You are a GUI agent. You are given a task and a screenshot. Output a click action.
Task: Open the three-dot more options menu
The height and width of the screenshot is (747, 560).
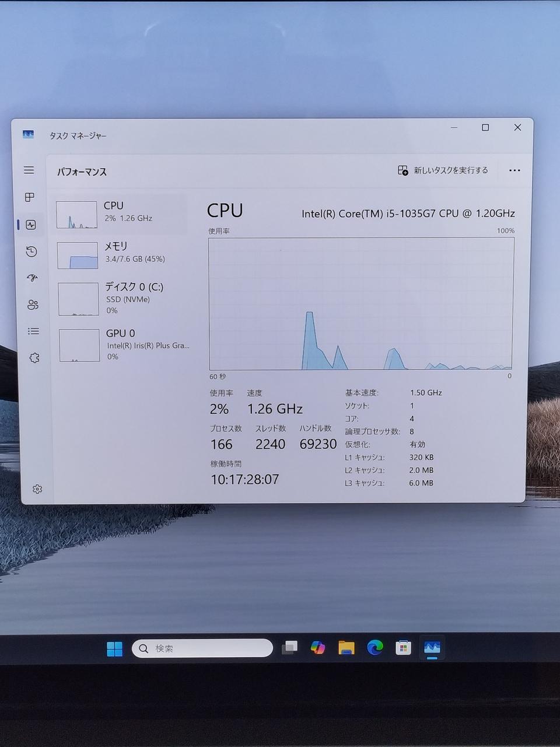(514, 170)
